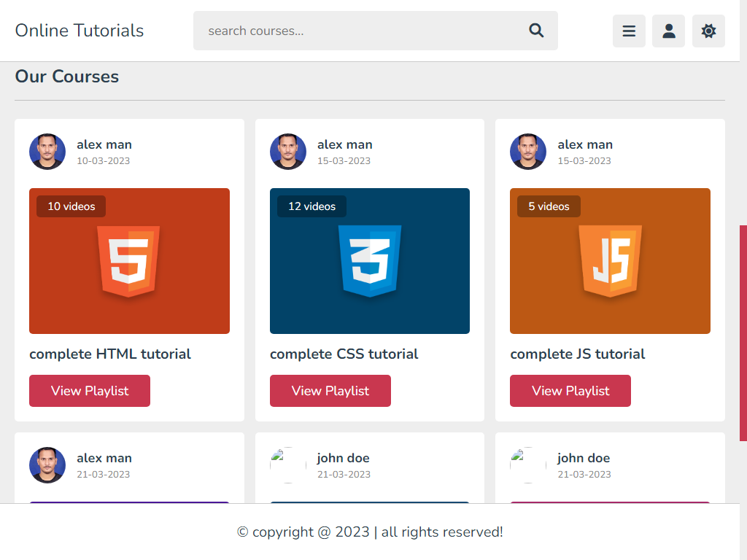Open the CSS3 course thumbnail

click(x=370, y=261)
